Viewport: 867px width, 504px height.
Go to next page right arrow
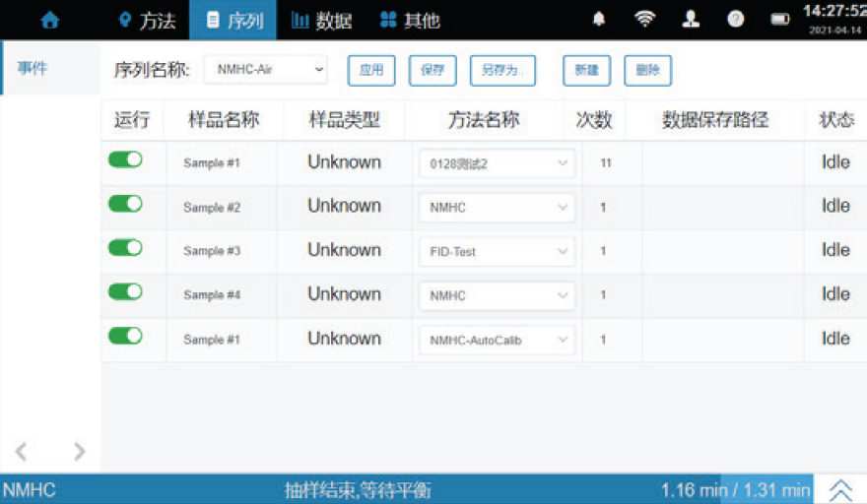pyautogui.click(x=80, y=452)
